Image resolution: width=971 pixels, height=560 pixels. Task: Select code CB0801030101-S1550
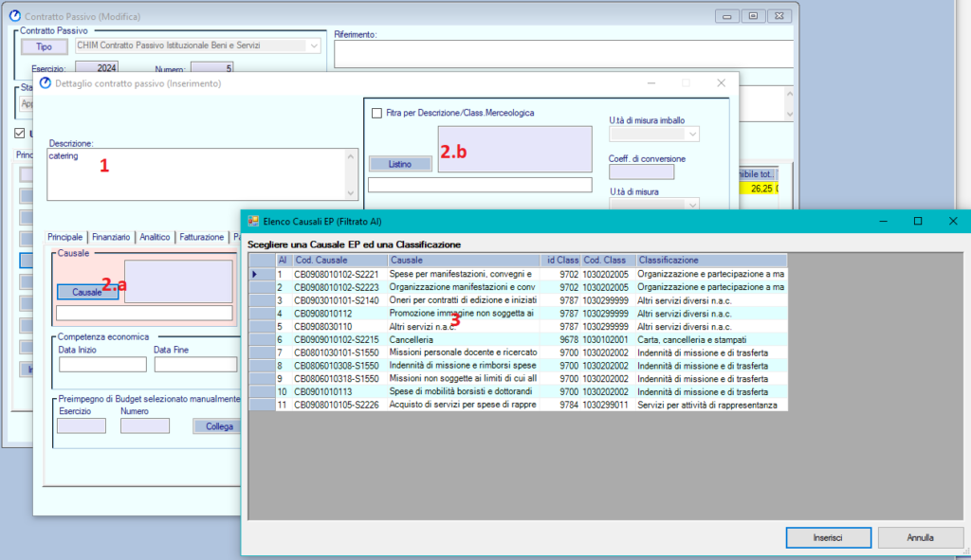[x=337, y=352]
